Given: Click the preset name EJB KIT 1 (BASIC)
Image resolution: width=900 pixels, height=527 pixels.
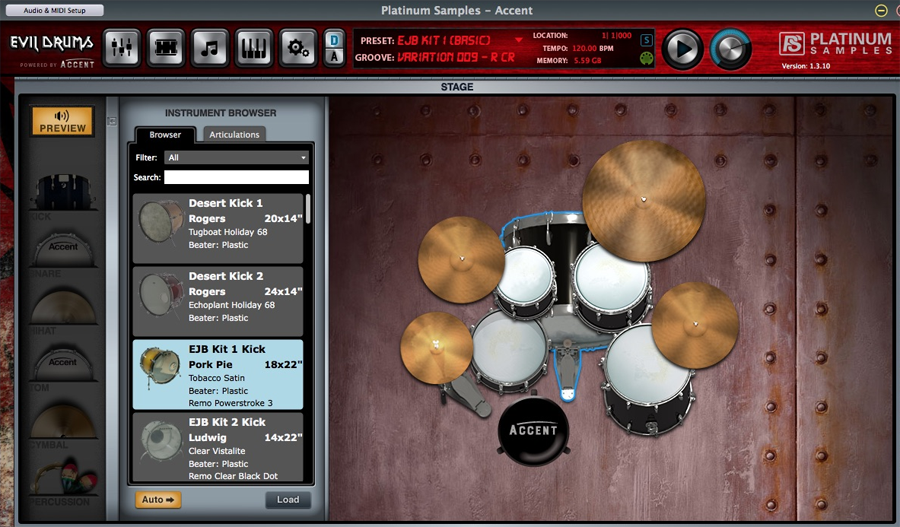Looking at the screenshot, I should tap(444, 41).
